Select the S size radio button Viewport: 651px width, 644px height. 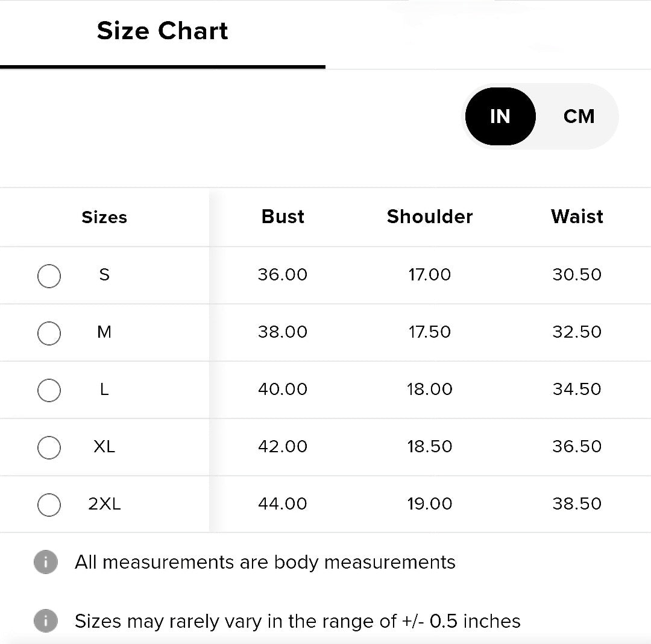[49, 276]
